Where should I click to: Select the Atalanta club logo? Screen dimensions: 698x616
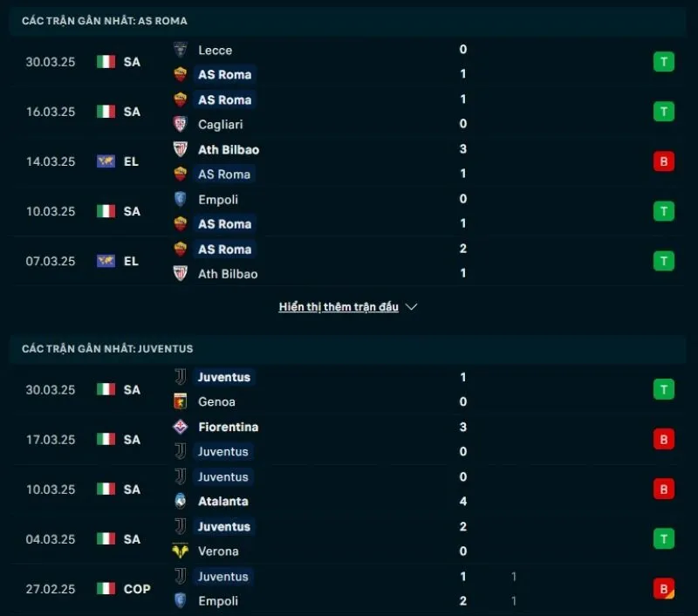pos(181,501)
